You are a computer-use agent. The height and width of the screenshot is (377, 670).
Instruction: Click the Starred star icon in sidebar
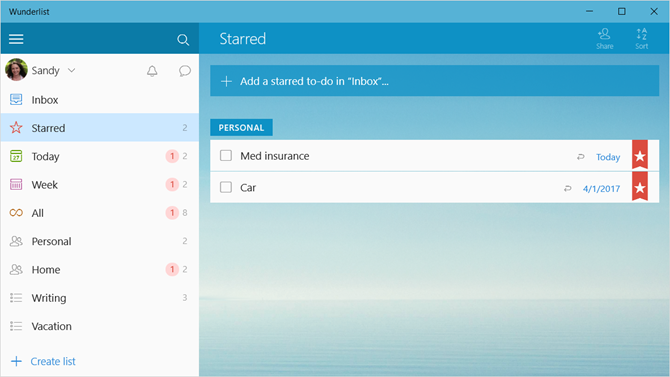coord(16,127)
